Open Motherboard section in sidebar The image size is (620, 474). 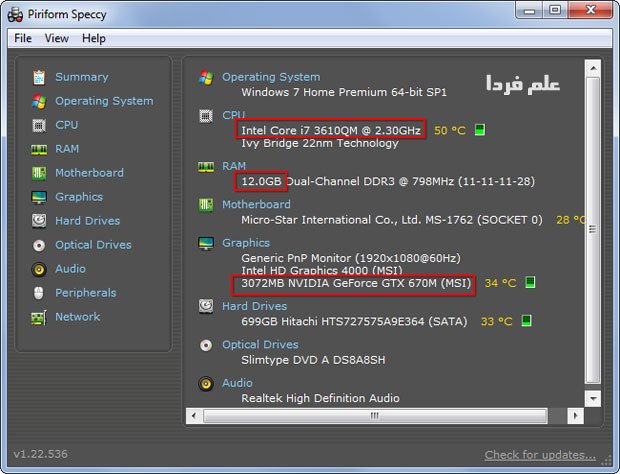tap(89, 173)
